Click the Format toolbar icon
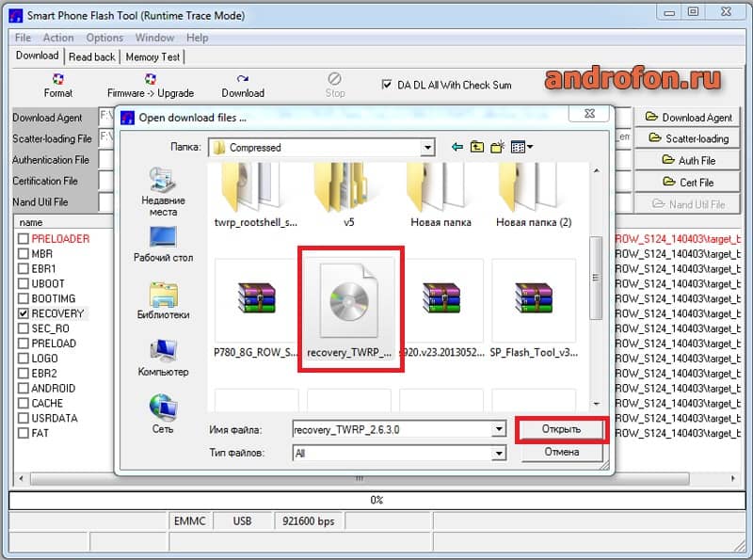This screenshot has width=753, height=560. tap(57, 79)
